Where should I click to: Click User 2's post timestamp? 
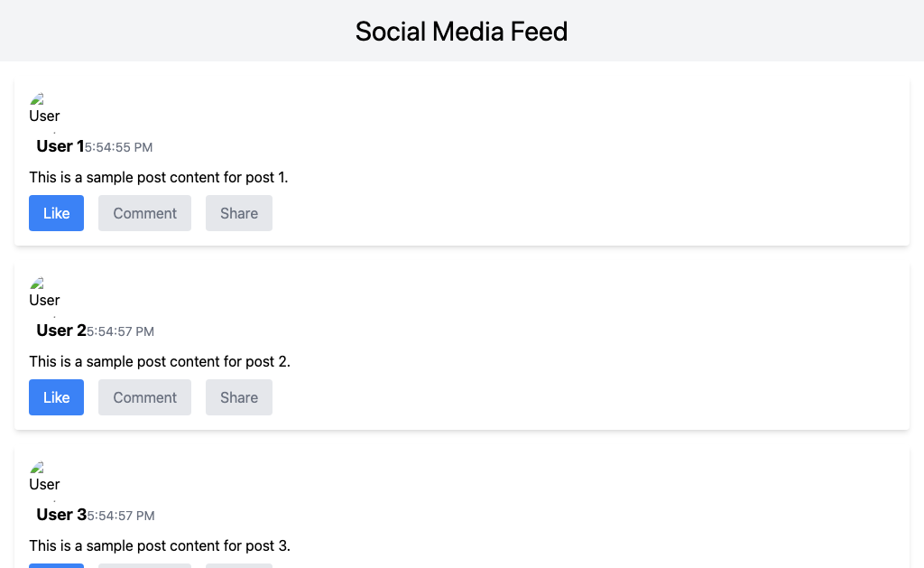(x=120, y=331)
